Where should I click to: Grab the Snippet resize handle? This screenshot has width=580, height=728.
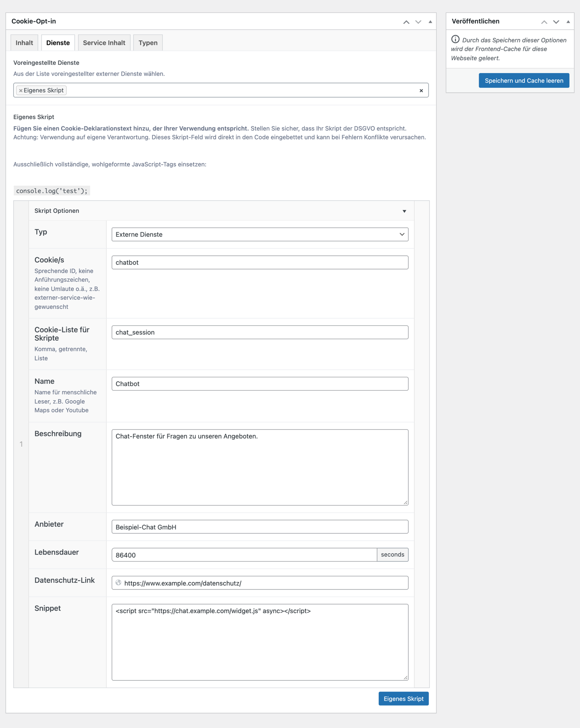coord(405,677)
